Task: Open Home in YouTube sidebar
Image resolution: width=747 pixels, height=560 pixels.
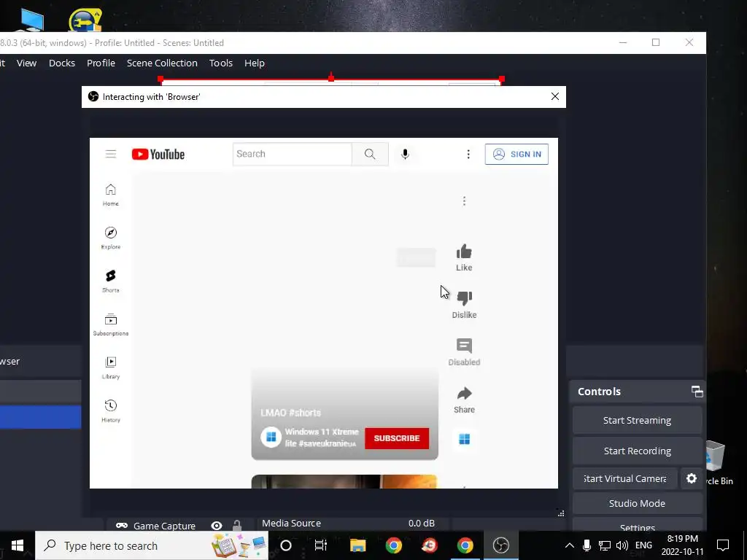Action: click(x=111, y=195)
